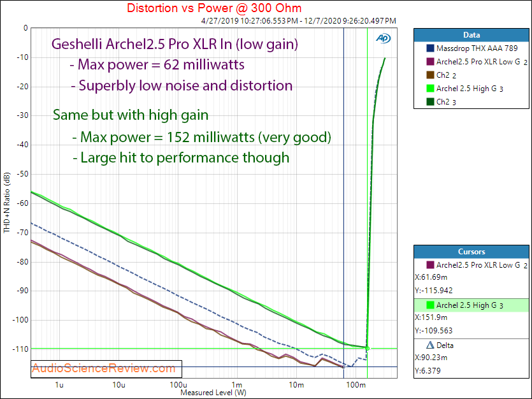Click Y:-115.942 cursor value
This screenshot has width=532, height=399.
click(434, 291)
